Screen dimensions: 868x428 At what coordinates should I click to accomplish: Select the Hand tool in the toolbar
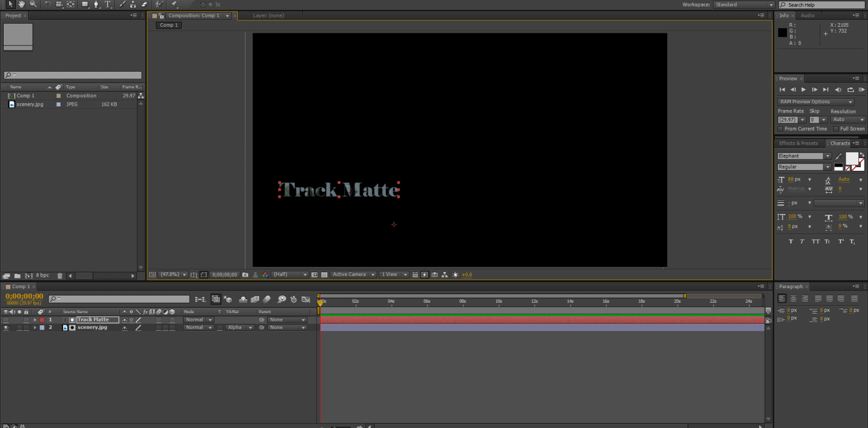(x=22, y=4)
